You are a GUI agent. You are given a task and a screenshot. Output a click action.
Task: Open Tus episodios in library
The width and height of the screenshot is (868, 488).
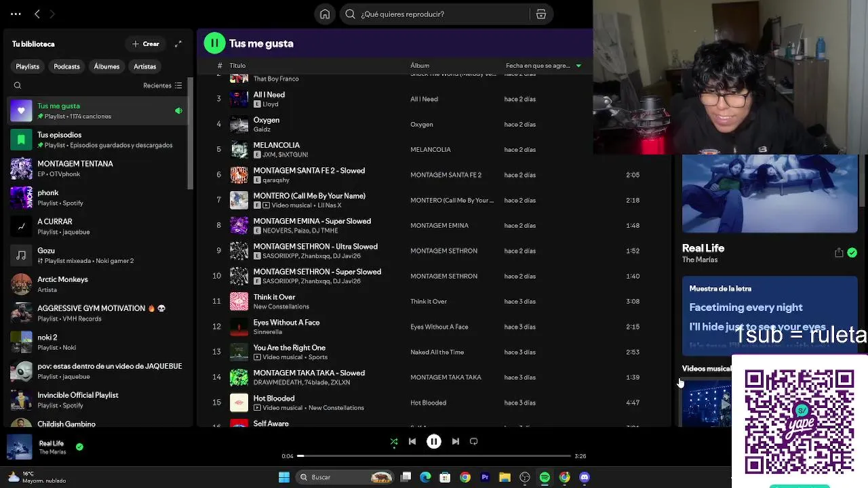(97, 140)
